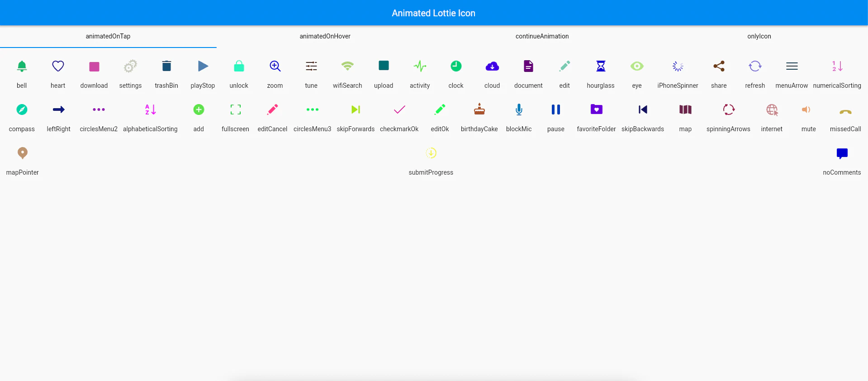Tap the skipForwards icon
This screenshot has height=381, width=868.
click(356, 110)
